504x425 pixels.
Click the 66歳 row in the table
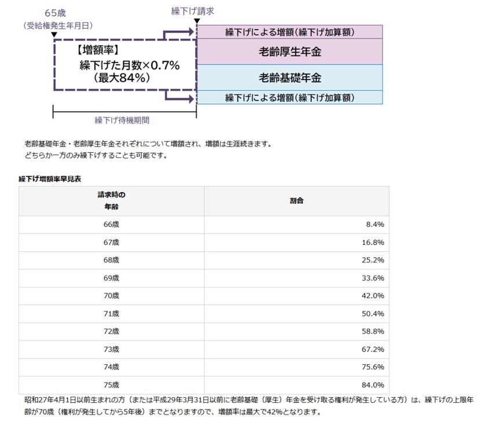(110, 224)
